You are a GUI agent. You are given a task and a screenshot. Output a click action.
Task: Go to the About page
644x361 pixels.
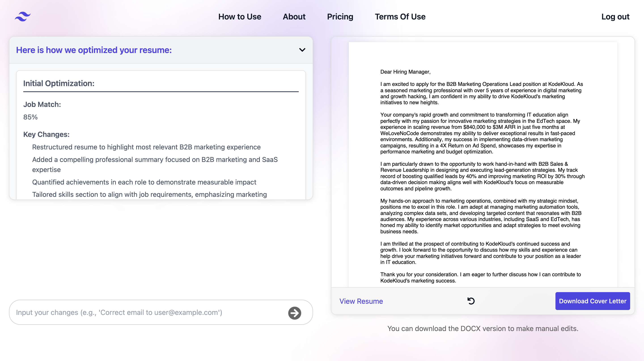[294, 17]
